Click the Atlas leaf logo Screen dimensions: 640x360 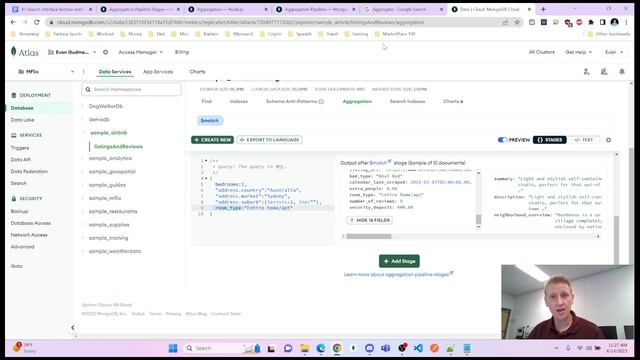point(13,51)
